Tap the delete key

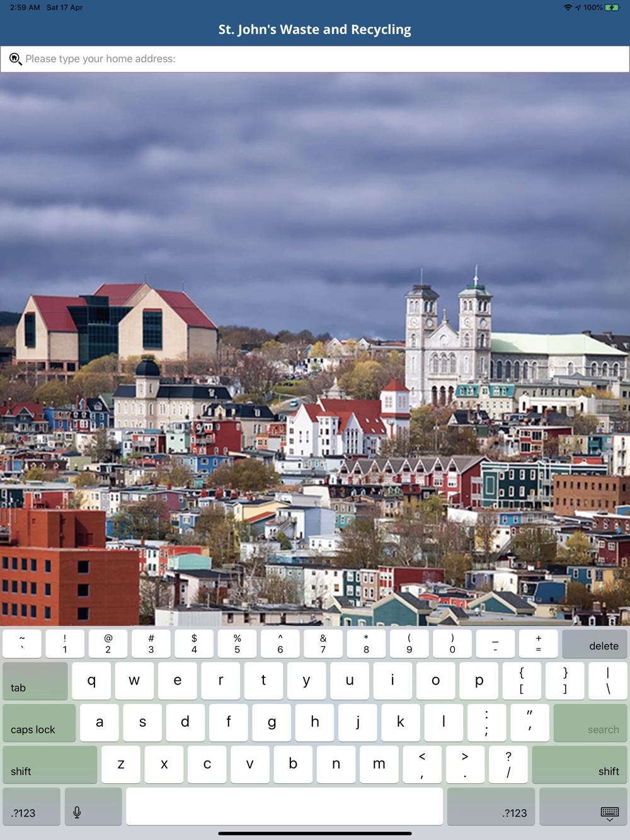(595, 644)
